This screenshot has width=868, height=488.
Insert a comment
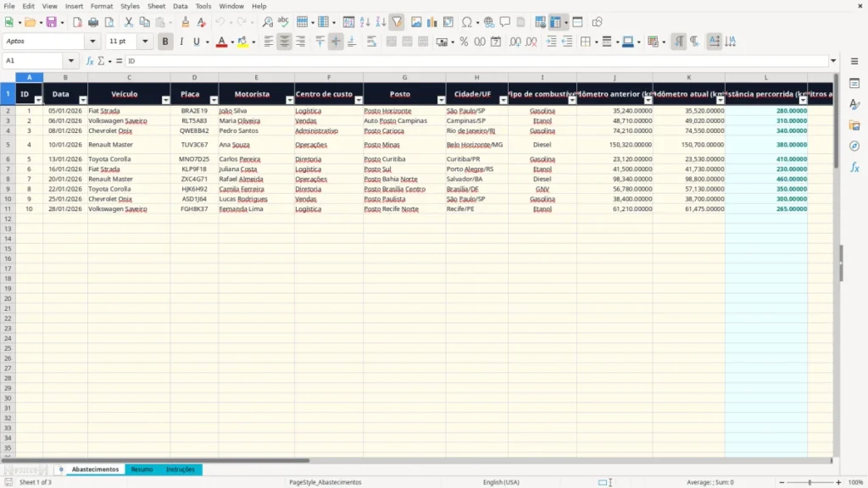505,22
